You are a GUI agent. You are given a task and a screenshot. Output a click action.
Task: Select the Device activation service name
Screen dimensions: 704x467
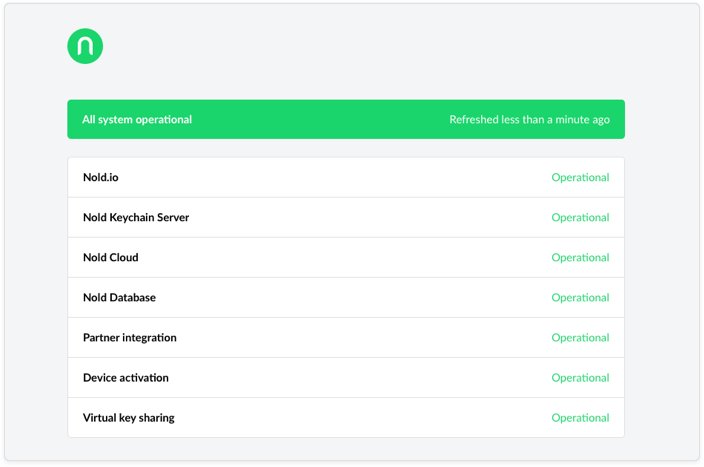126,378
